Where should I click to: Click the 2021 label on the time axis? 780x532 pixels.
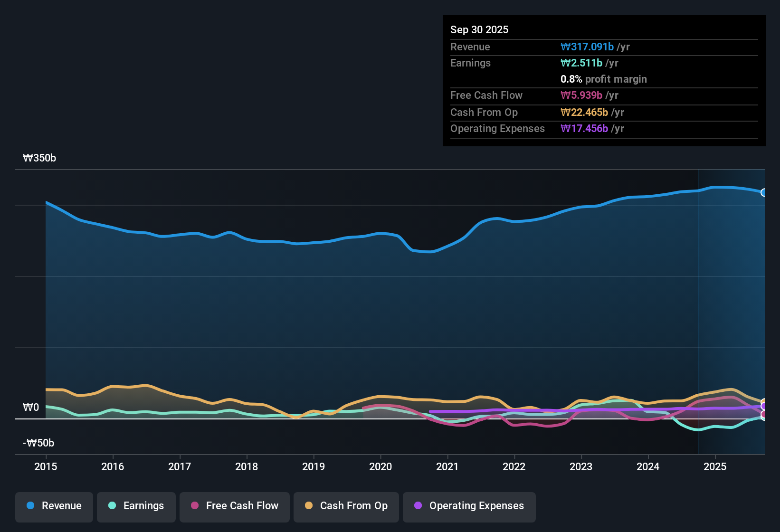(x=447, y=467)
